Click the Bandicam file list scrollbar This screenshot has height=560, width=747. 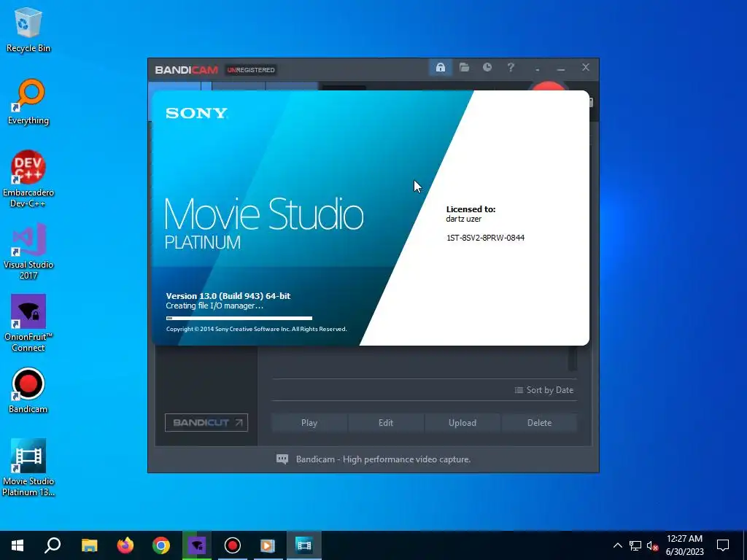click(573, 358)
